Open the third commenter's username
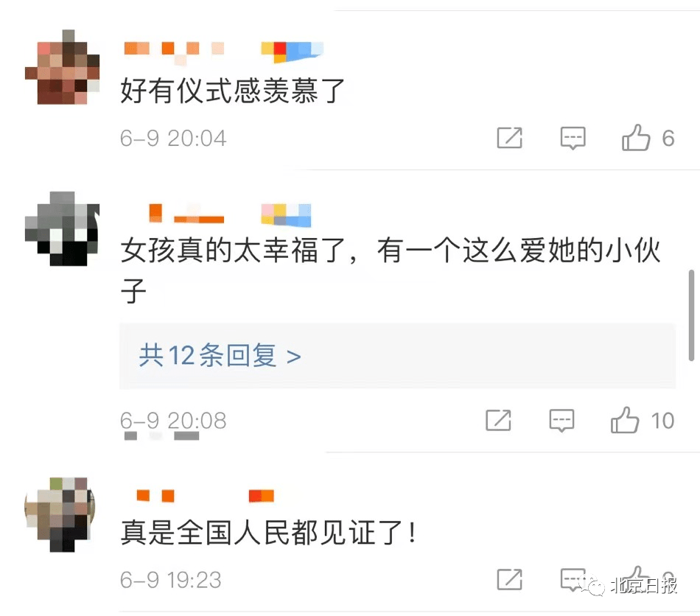Image resolution: width=700 pixels, height=616 pixels. pyautogui.click(x=155, y=495)
